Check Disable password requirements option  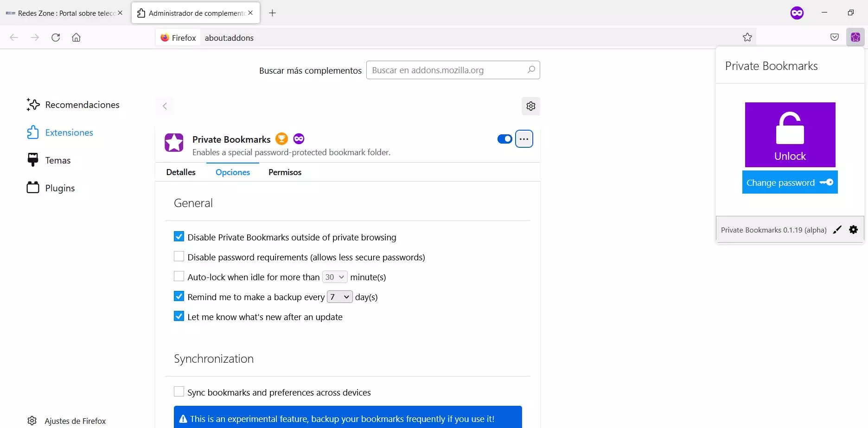click(179, 257)
